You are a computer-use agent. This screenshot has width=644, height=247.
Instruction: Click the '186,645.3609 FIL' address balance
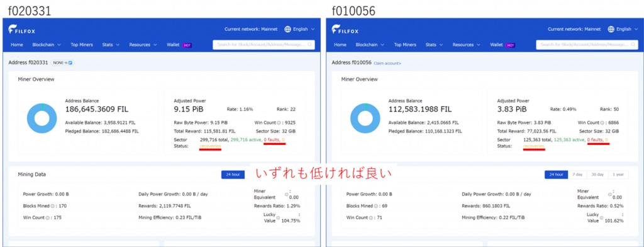[x=96, y=110]
